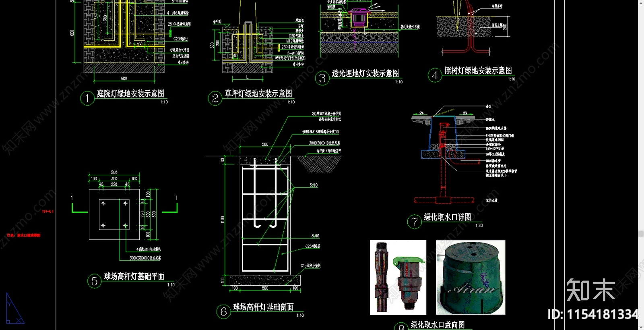Select the 1:10 scale under detail 6

tap(300, 315)
